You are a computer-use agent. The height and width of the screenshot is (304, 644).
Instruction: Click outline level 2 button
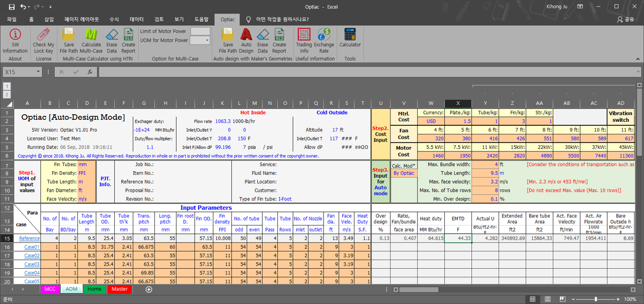(x=7, y=95)
